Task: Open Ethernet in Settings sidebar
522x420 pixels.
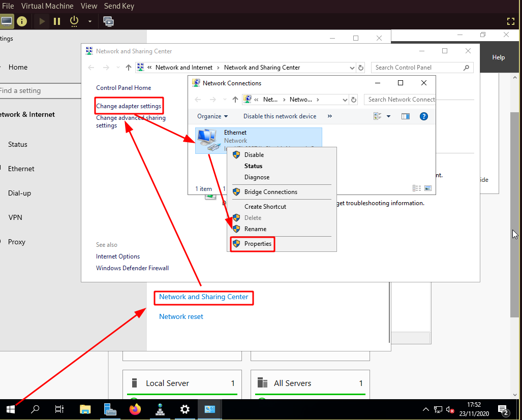Action: [21, 169]
